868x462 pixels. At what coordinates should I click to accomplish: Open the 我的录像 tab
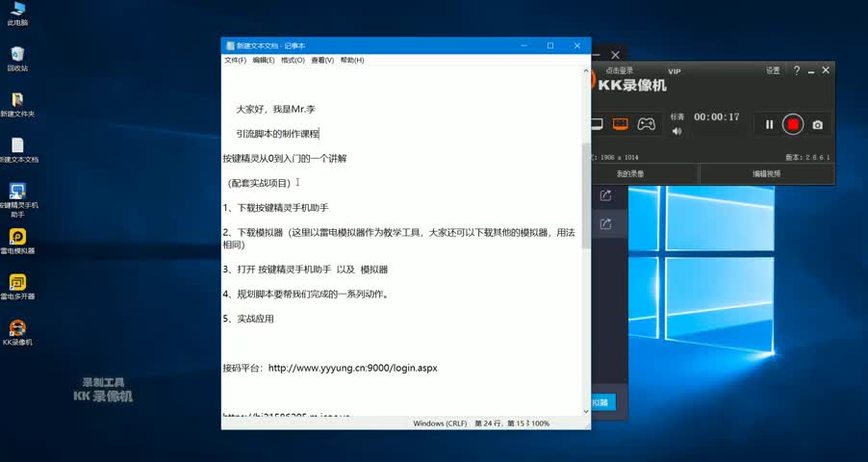point(630,174)
